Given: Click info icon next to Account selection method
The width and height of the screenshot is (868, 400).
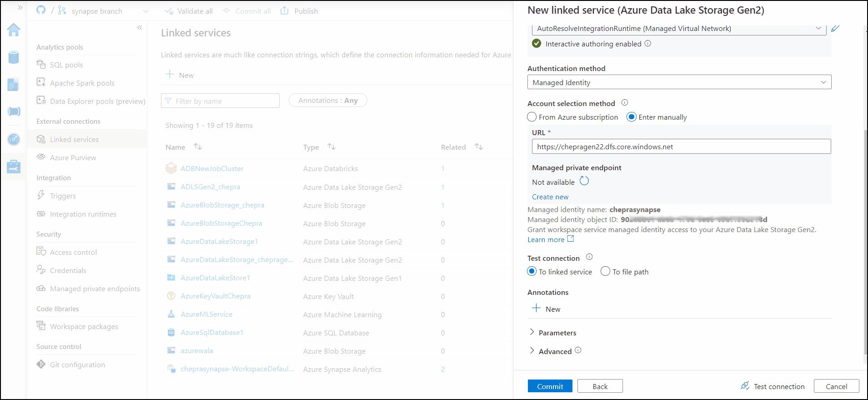Looking at the screenshot, I should (x=625, y=103).
